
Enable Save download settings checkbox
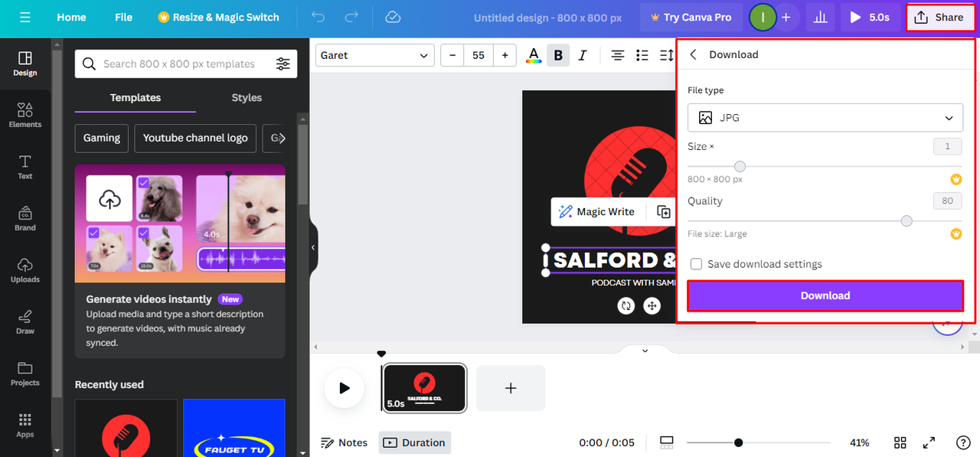(696, 264)
